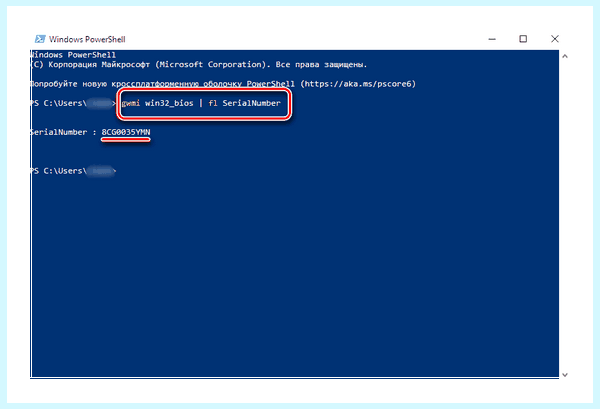Click the word SerialNumber in the command
Screen dimensions: 600x409
(x=251, y=103)
